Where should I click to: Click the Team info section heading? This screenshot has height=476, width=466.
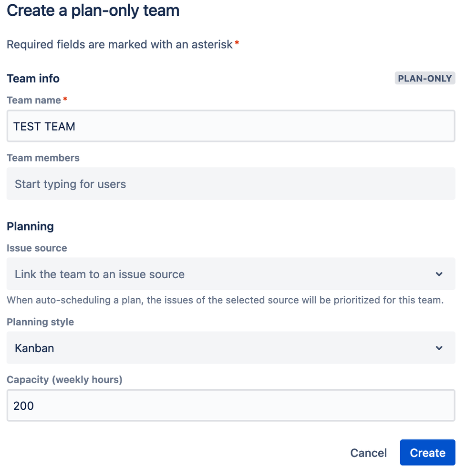point(33,79)
